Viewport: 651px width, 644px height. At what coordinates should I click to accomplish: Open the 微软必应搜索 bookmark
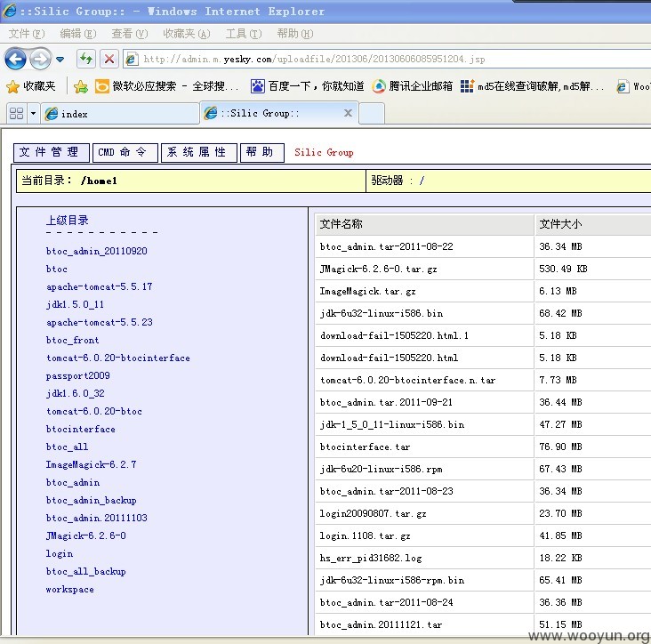click(167, 86)
